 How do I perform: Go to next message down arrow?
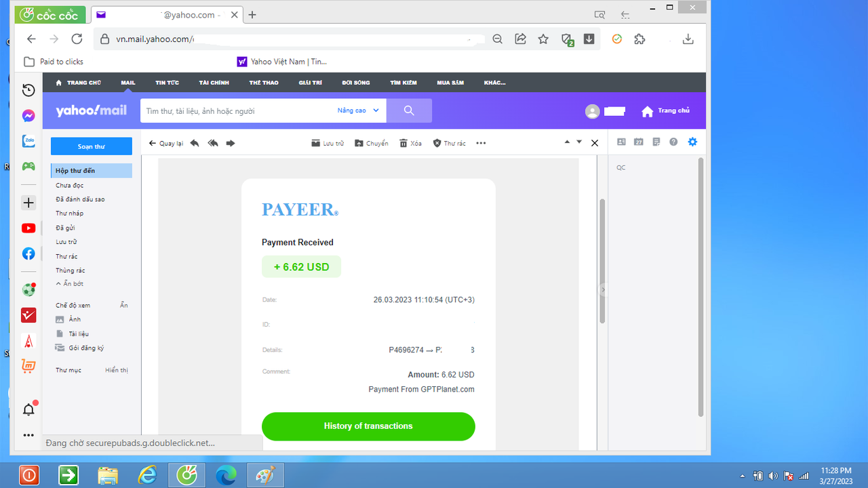579,142
